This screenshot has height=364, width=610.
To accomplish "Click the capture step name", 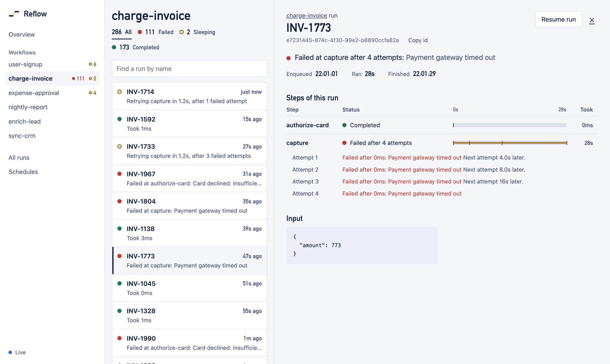I will (297, 143).
